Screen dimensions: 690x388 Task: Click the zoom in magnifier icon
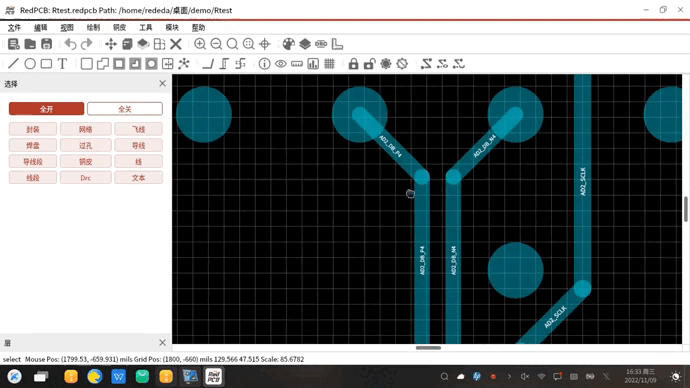point(200,44)
